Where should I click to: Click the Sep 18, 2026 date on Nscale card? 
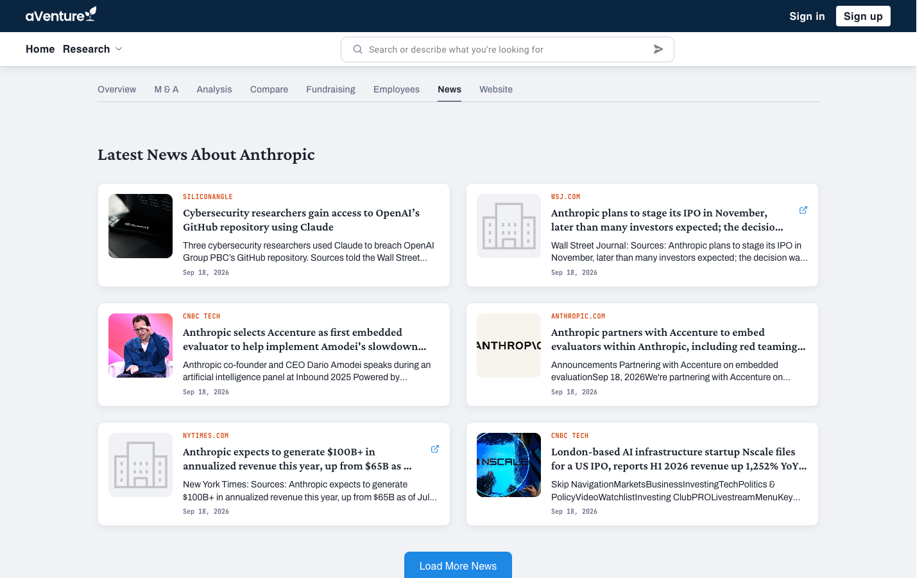[x=574, y=511]
